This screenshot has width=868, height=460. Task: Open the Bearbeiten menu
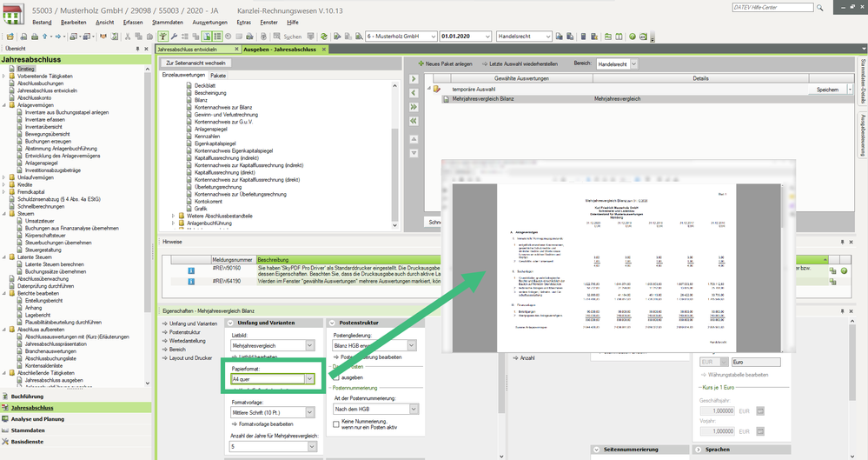(74, 22)
